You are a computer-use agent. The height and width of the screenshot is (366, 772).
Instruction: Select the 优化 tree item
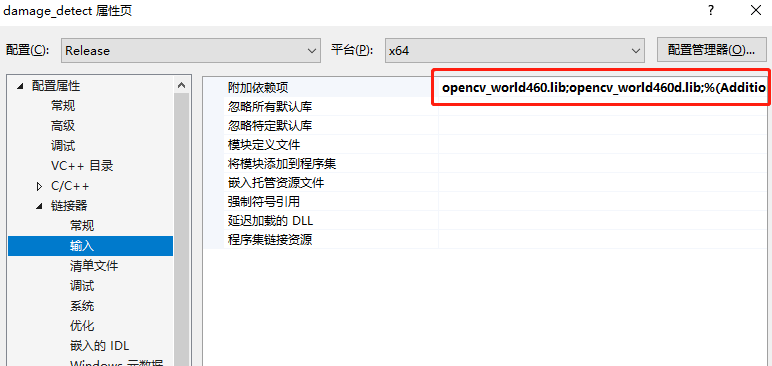[x=82, y=326]
